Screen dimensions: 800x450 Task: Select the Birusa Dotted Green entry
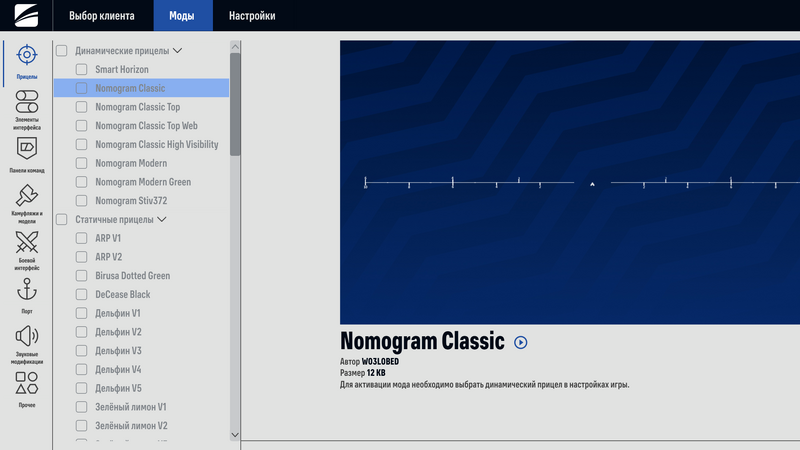[132, 276]
